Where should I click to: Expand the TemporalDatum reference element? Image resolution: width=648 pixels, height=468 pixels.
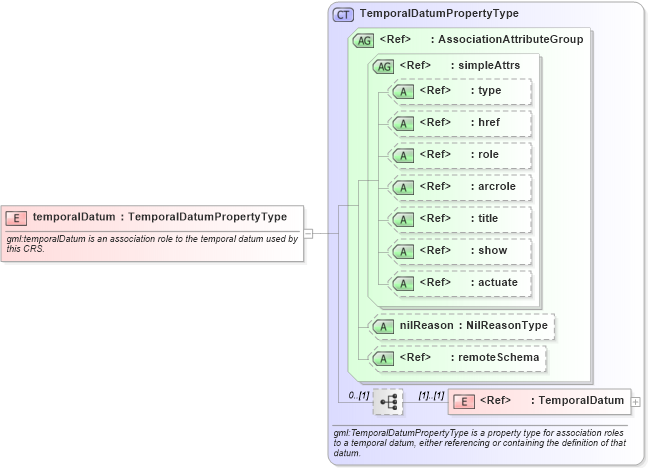[636, 401]
